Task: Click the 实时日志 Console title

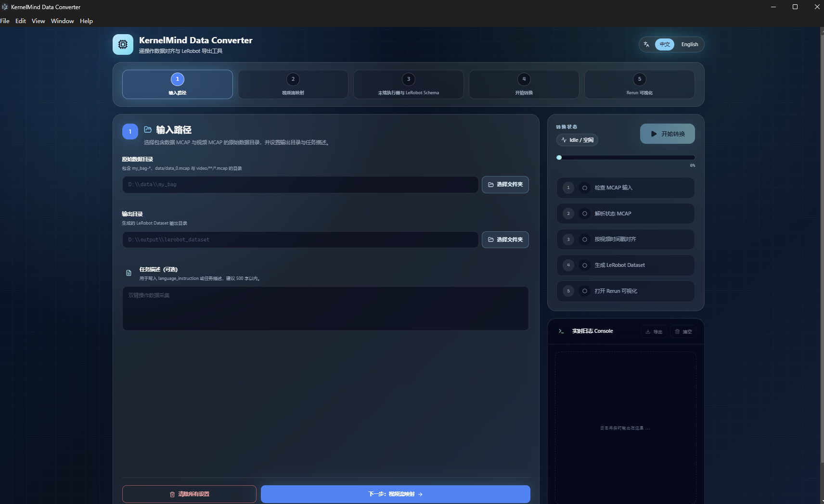Action: [x=592, y=331]
